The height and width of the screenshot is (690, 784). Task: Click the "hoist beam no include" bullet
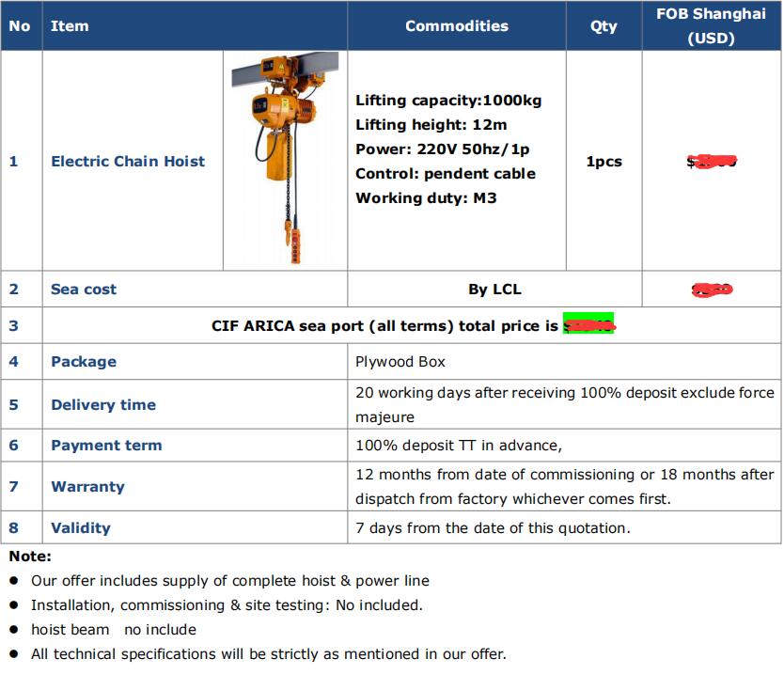point(114,630)
